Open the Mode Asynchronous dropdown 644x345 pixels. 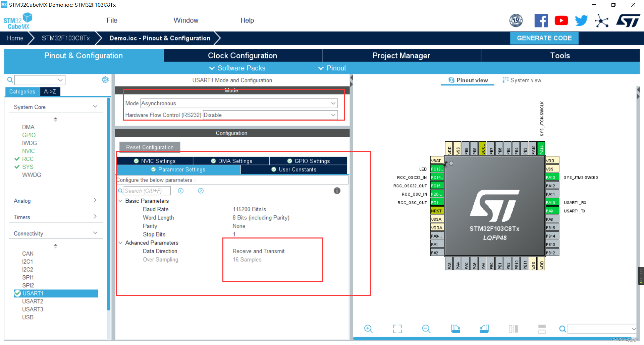point(239,103)
